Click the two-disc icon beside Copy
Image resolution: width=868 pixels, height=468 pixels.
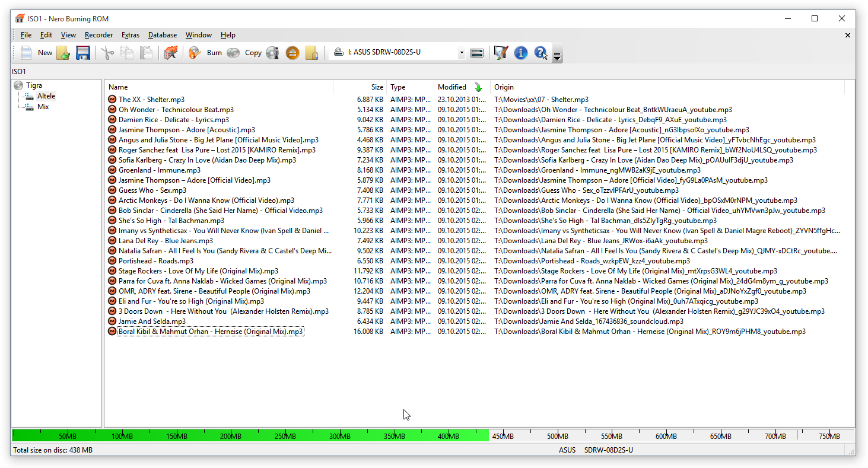coord(233,53)
